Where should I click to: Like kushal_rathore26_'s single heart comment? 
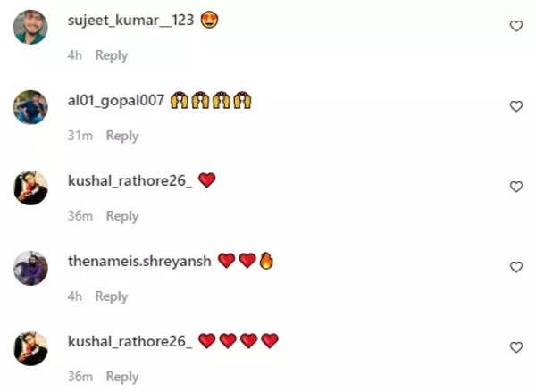516,187
